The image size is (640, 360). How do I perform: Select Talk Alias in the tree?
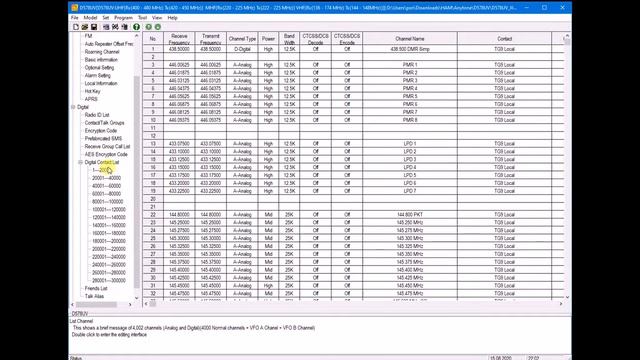click(94, 296)
